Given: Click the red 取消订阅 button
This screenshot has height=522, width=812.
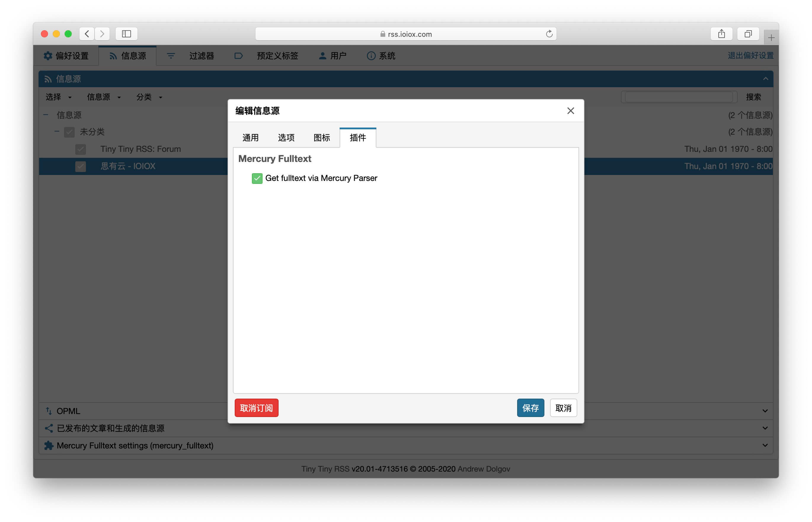Looking at the screenshot, I should (x=256, y=408).
